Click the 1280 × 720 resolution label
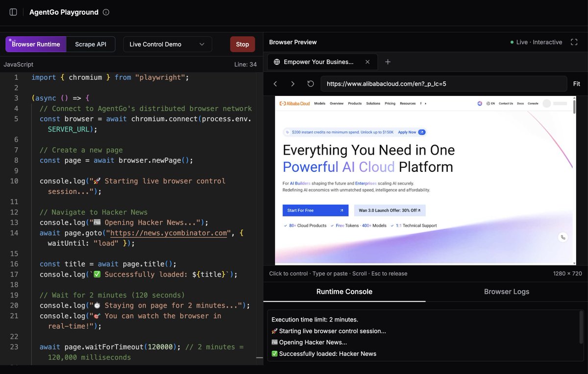This screenshot has height=374, width=588. [x=566, y=274]
